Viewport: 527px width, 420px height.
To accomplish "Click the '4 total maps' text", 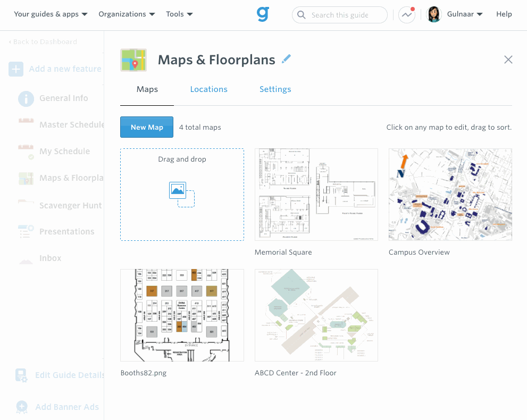I will (200, 128).
